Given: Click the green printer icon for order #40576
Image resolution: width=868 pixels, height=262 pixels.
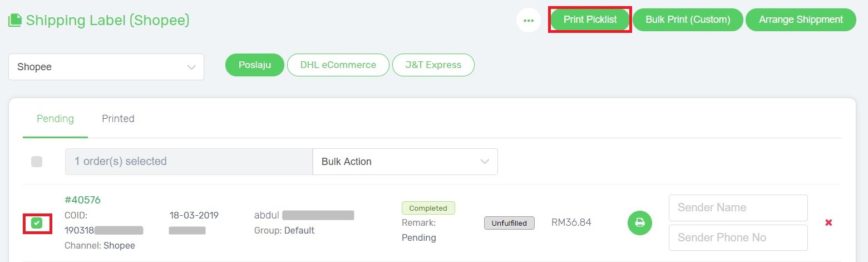Looking at the screenshot, I should point(640,223).
